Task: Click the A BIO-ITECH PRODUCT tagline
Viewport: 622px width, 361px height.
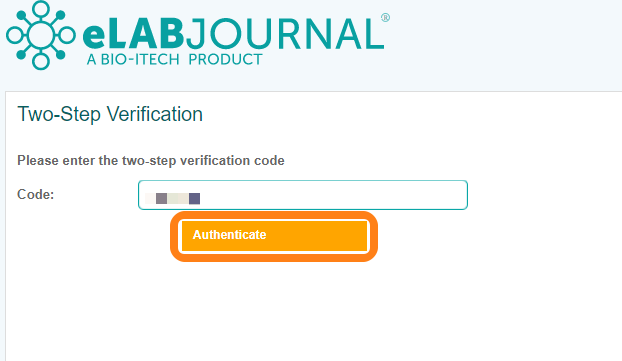Action: point(175,60)
